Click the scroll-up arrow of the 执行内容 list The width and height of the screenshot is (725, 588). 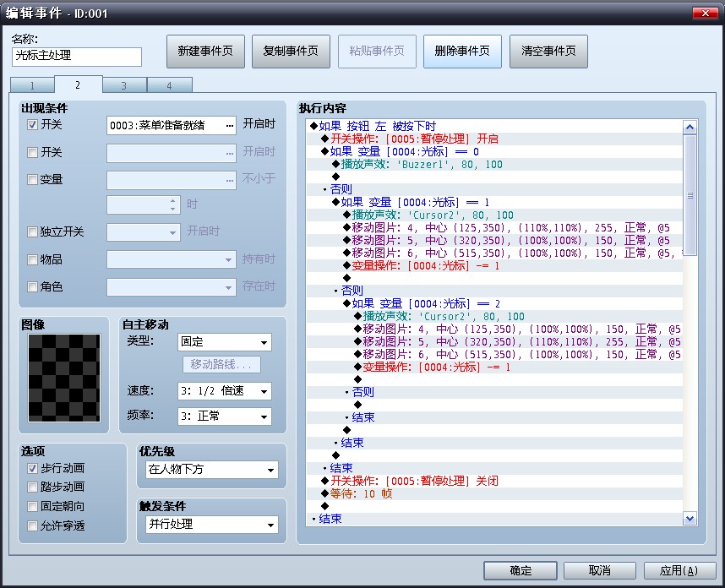[690, 127]
